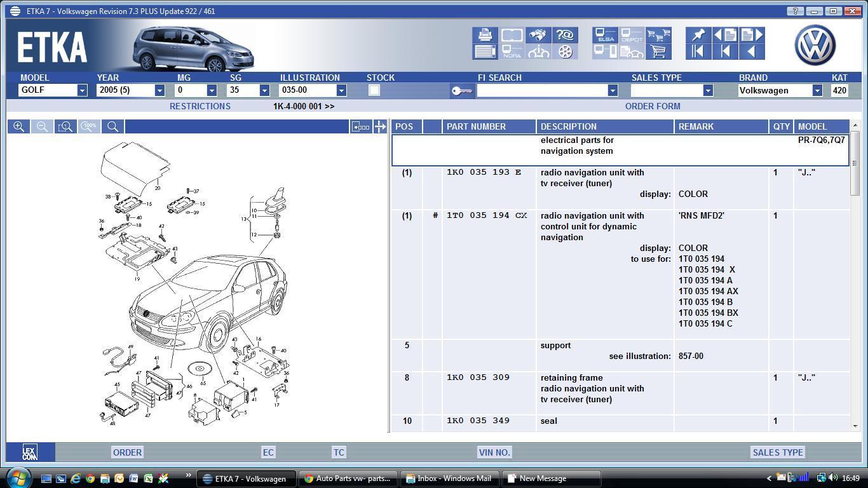Click the ORDER button at bottom
868x488 pixels.
[x=127, y=452]
